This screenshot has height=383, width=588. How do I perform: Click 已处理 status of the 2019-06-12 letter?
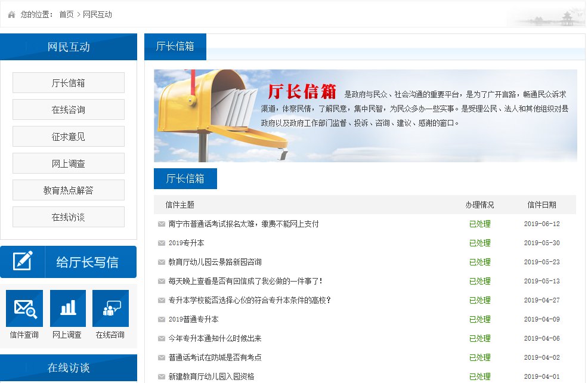(x=479, y=224)
